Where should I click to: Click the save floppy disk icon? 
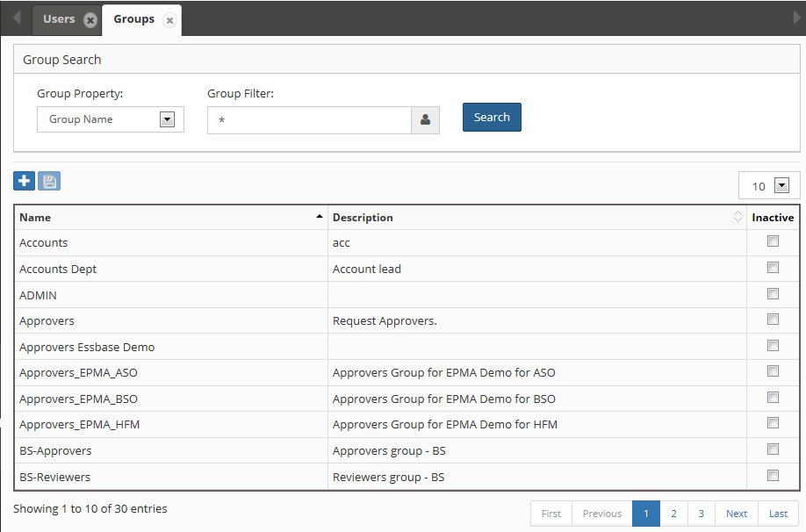pos(49,182)
